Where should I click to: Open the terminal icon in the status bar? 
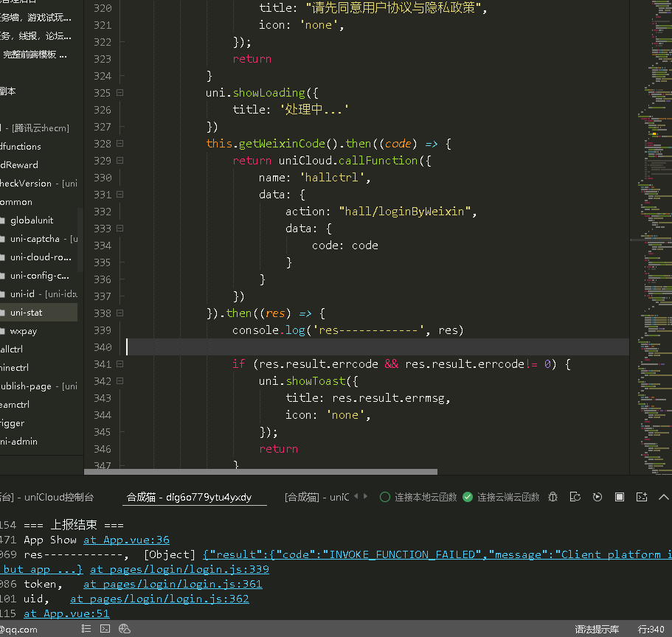click(x=105, y=629)
